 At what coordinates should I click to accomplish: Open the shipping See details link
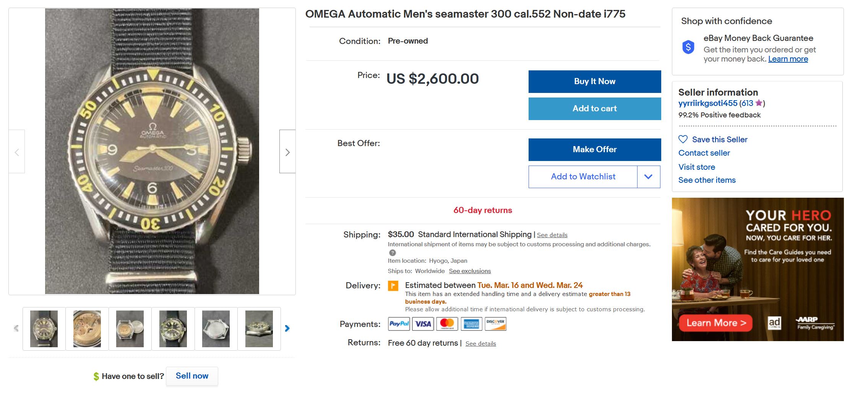tap(552, 235)
